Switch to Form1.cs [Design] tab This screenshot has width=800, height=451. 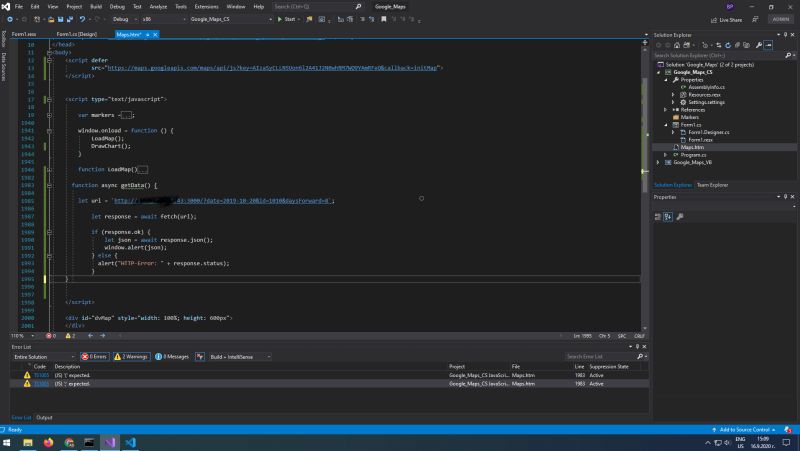pyautogui.click(x=77, y=34)
